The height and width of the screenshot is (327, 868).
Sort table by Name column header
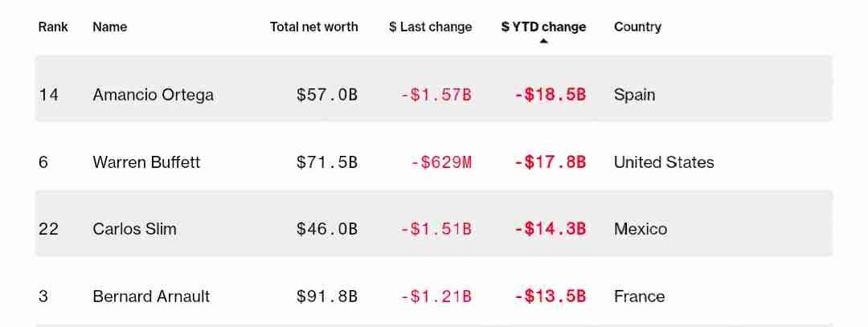(109, 27)
